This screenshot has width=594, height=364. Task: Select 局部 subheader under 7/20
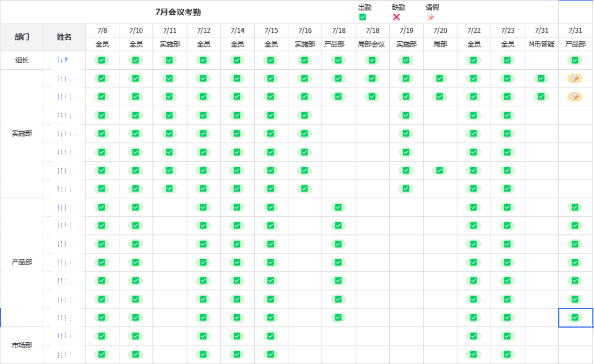tap(440, 44)
